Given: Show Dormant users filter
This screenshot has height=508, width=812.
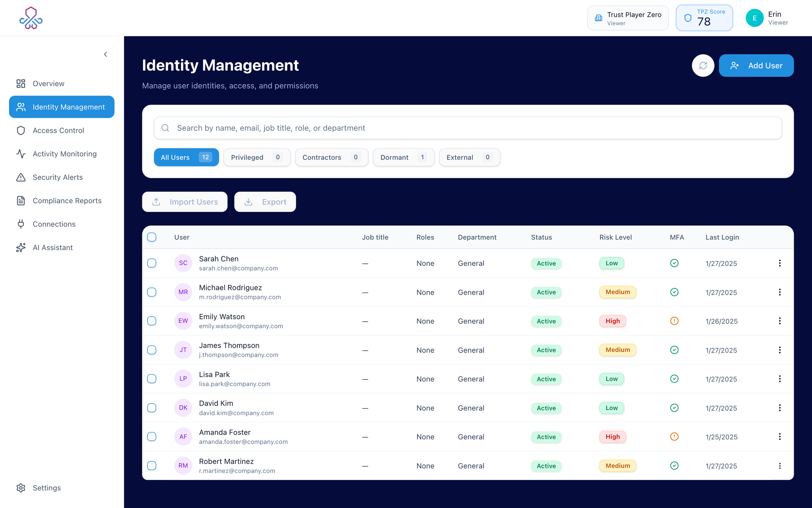Looking at the screenshot, I should 403,157.
